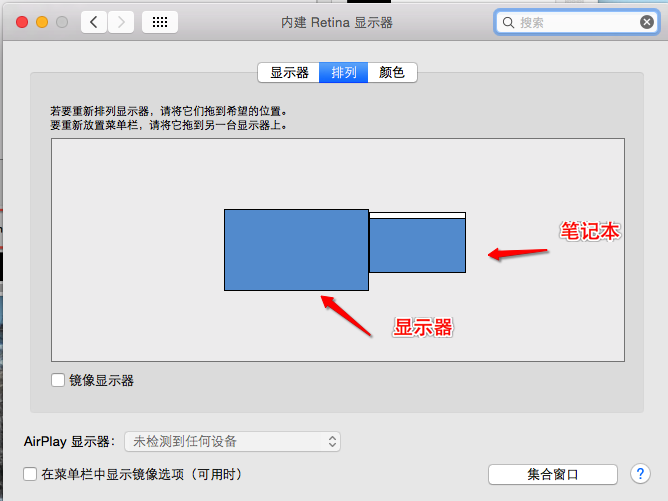This screenshot has width=668, height=501.
Task: Click the back navigation arrow
Action: point(94,22)
